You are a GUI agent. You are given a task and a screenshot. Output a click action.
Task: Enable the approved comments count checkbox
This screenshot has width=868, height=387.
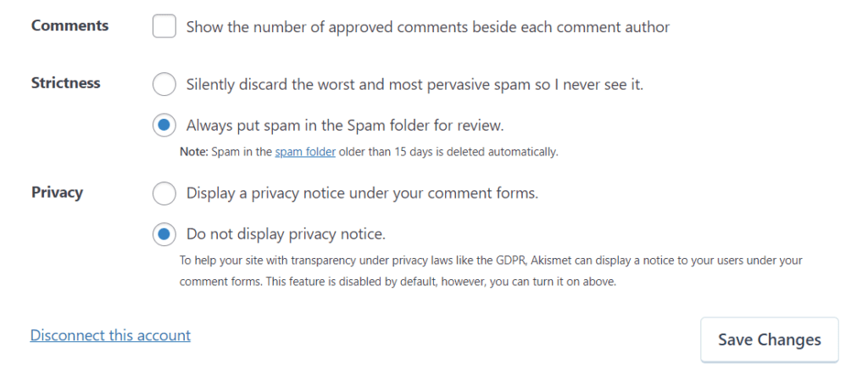point(164,26)
